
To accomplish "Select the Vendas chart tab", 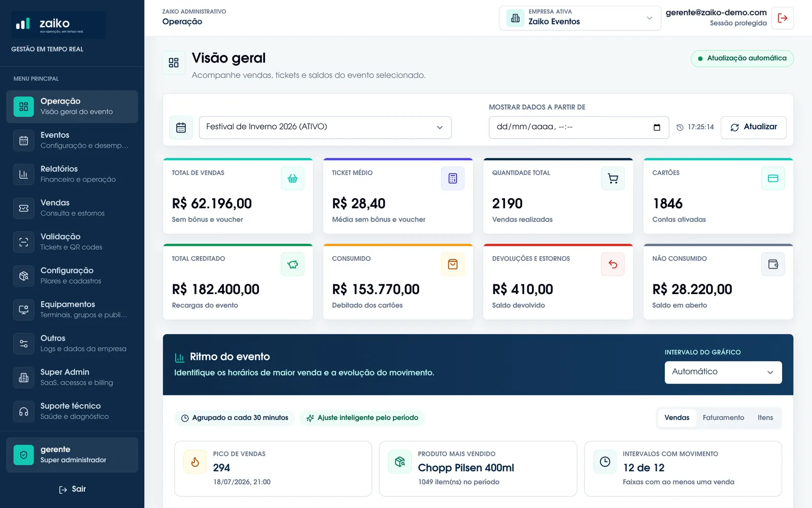I will pyautogui.click(x=677, y=418).
